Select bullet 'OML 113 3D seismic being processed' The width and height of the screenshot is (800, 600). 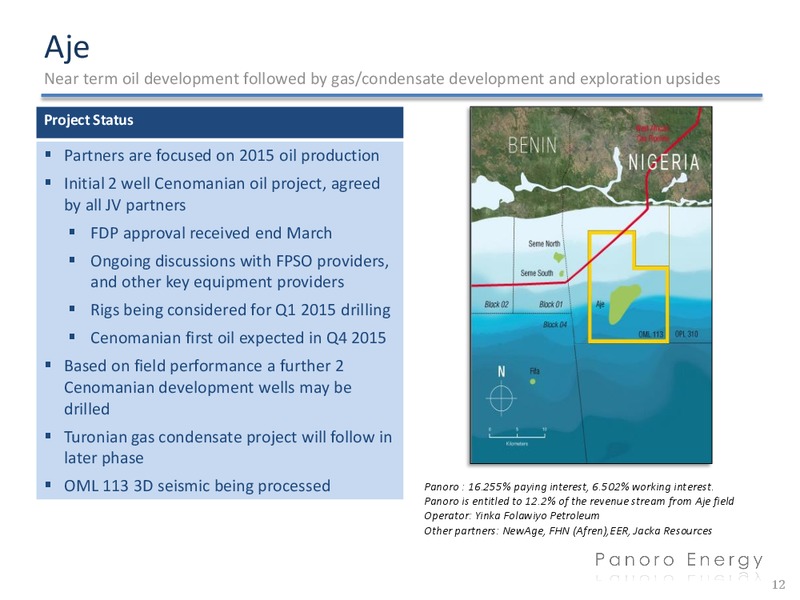pos(197,486)
